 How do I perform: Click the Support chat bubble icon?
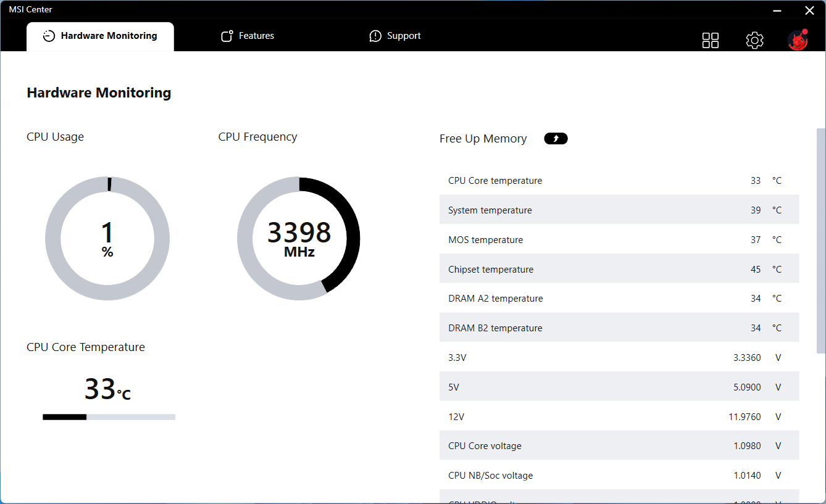point(375,36)
